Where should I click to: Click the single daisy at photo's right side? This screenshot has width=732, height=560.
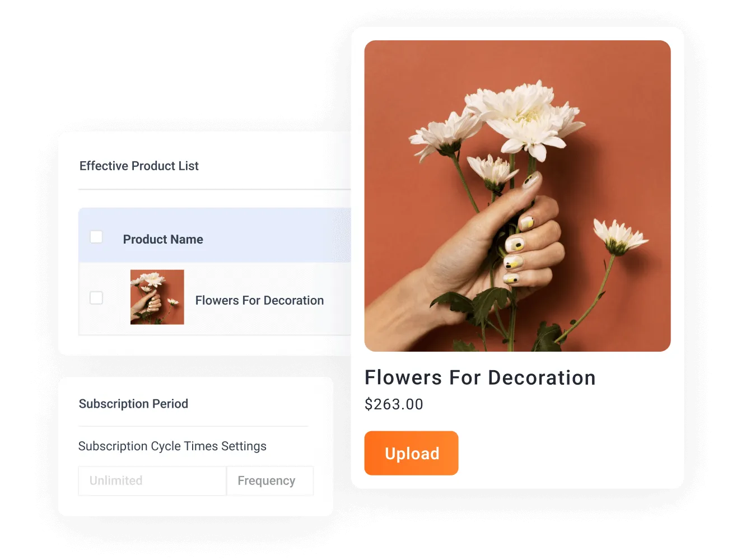point(619,235)
